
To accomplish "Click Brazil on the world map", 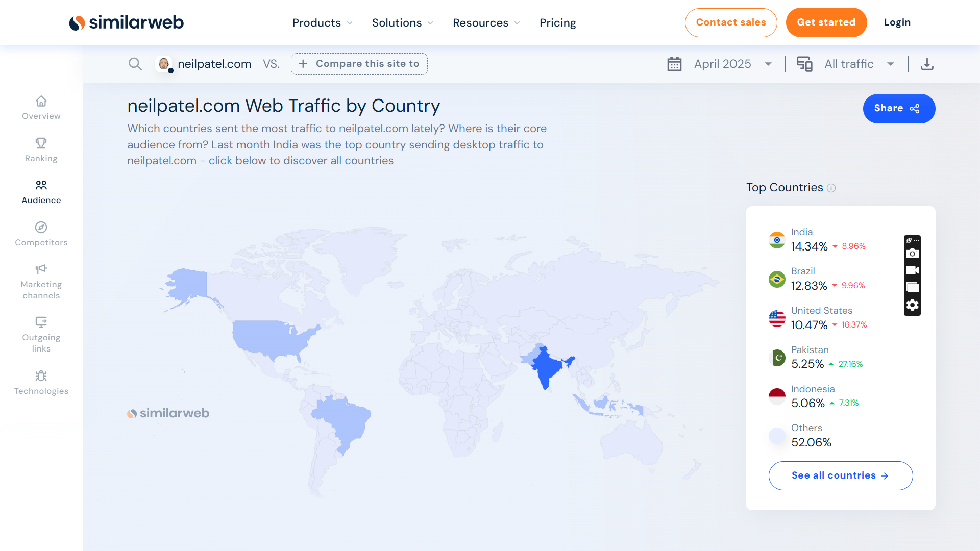I will (x=342, y=421).
